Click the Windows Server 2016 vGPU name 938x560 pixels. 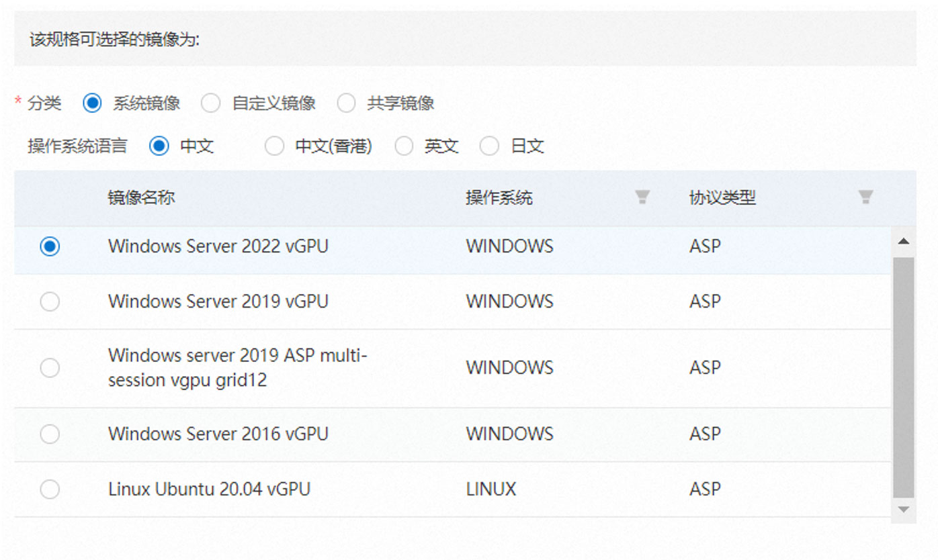tap(218, 434)
